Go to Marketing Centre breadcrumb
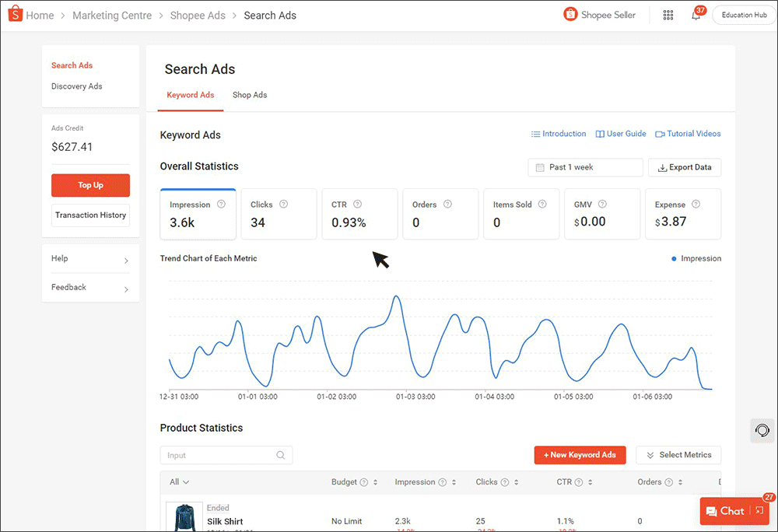Image resolution: width=778 pixels, height=532 pixels. pos(112,16)
